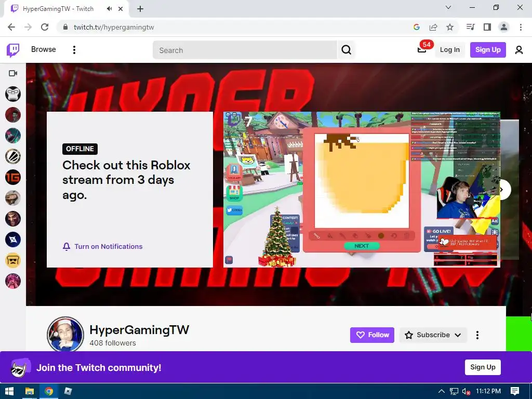Open the notifications inbox with 54 badge
532x399 pixels.
coord(422,49)
